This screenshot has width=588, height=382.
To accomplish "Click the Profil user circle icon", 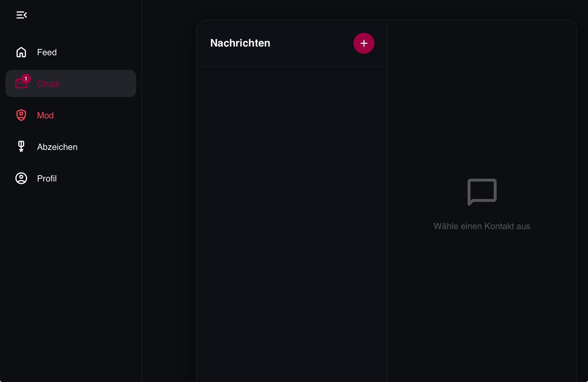I will click(x=21, y=178).
